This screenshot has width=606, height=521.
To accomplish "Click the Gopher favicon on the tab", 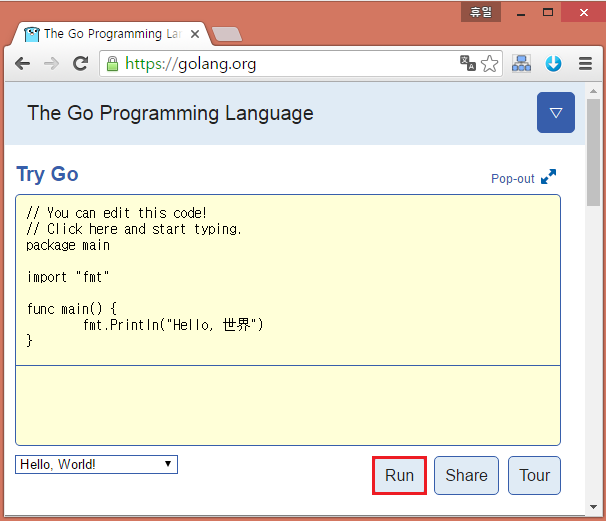I will coord(32,34).
